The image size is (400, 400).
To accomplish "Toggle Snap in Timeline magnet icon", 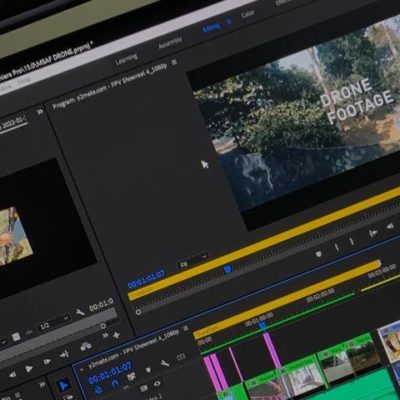I will click(115, 383).
